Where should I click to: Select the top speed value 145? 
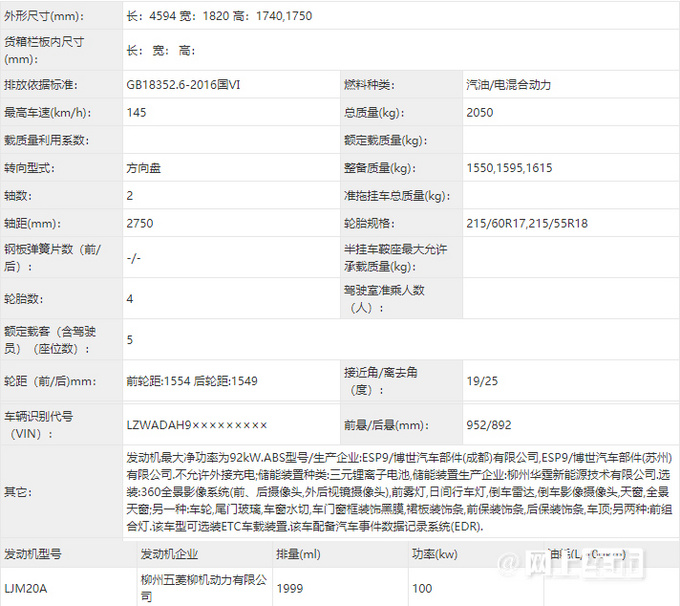pyautogui.click(x=136, y=113)
